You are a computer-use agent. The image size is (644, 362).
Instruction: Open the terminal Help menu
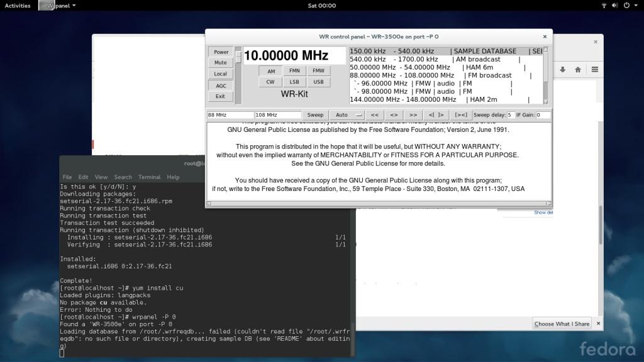173,177
